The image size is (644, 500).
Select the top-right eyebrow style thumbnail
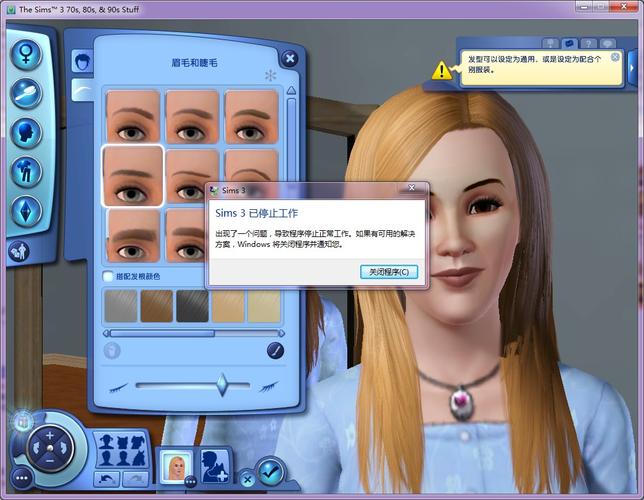coord(251,115)
